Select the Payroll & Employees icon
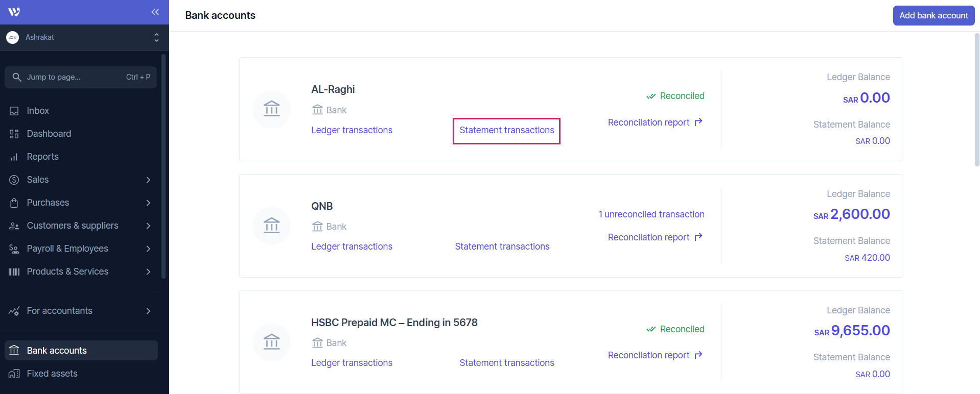980x394 pixels. (14, 249)
